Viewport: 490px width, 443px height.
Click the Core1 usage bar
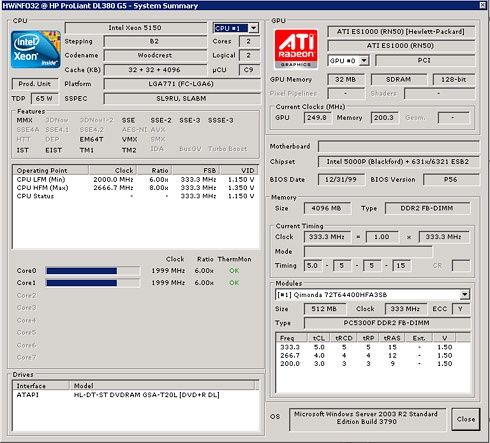[x=93, y=283]
